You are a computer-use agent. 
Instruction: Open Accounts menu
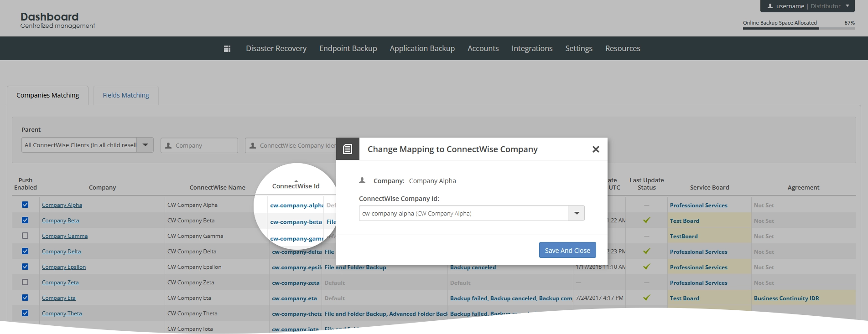click(x=483, y=48)
